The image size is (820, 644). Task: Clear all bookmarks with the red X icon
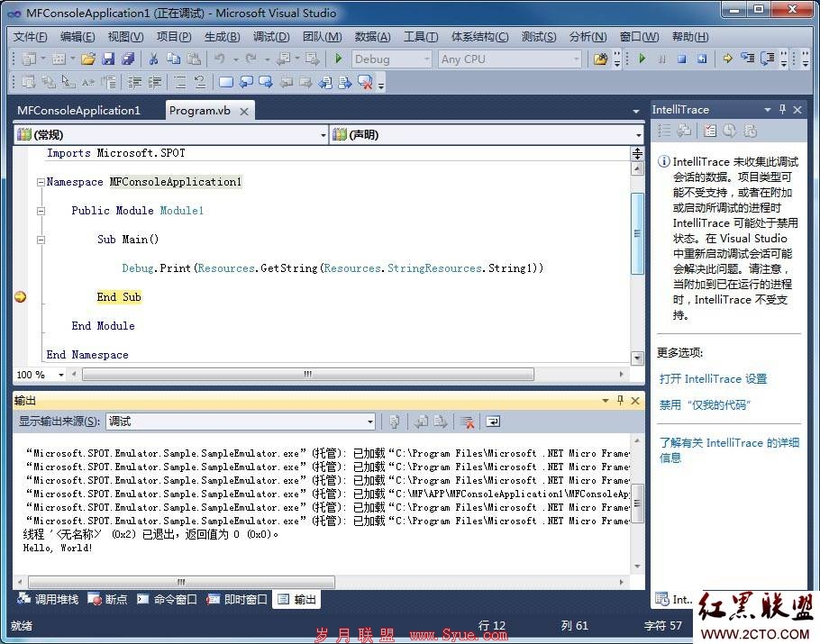tap(365, 82)
